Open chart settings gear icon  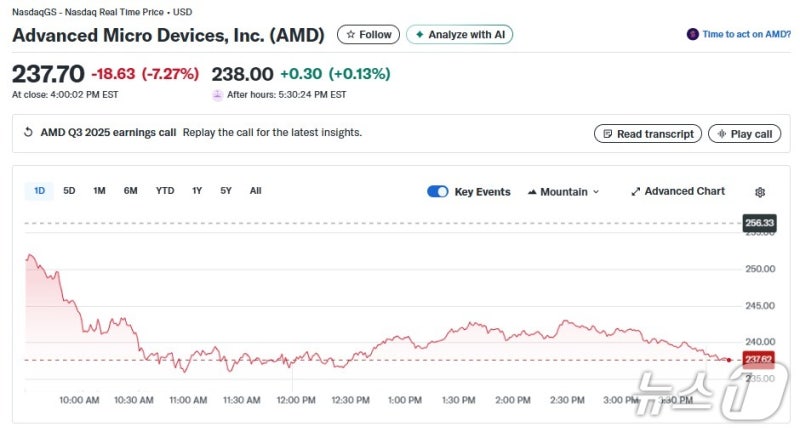click(760, 192)
